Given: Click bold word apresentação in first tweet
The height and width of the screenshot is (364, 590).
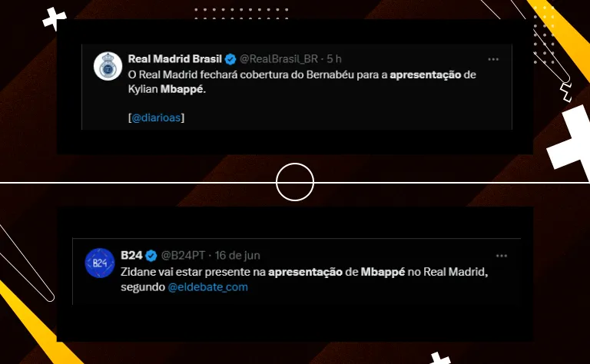Looking at the screenshot, I should tap(425, 74).
